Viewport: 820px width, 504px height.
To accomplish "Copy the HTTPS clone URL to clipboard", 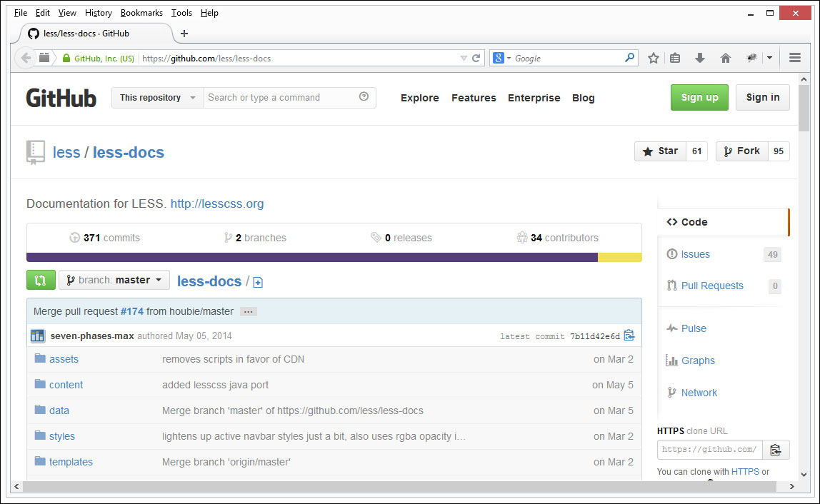I will point(775,450).
